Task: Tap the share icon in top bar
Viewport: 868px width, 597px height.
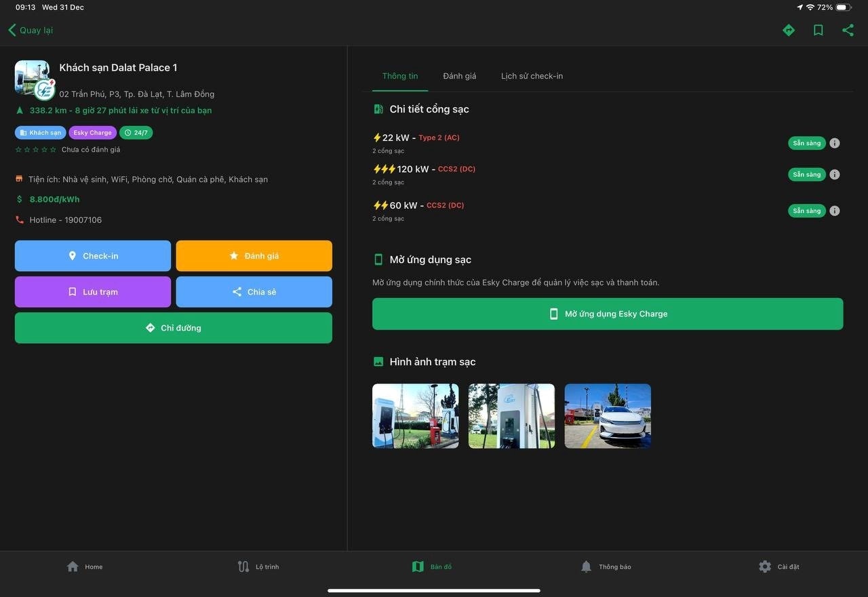Action: (x=848, y=30)
